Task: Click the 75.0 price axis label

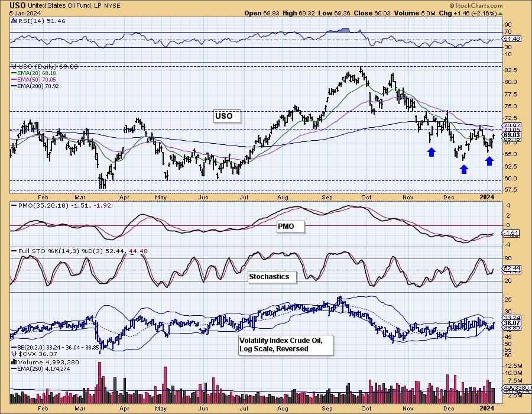Action: pos(511,106)
